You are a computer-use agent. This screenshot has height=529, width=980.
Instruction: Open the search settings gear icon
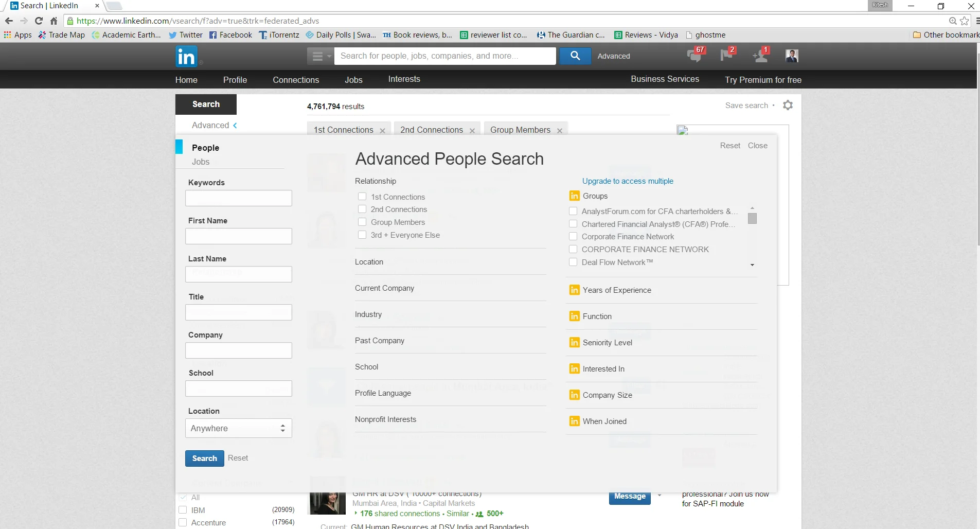point(788,105)
